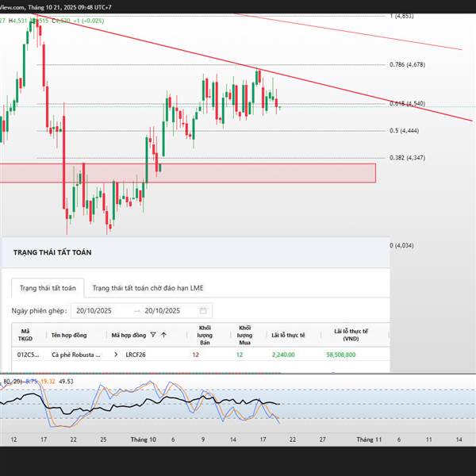Select contract code LRCF26

click(136, 355)
